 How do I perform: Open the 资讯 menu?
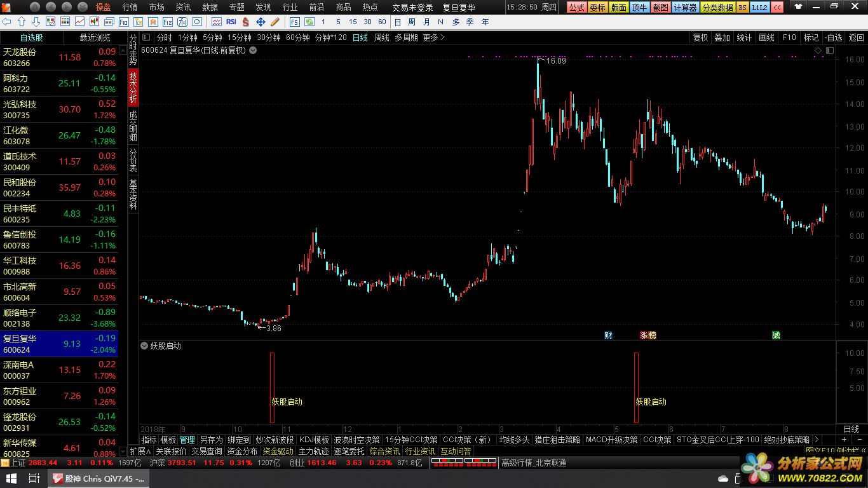click(183, 7)
